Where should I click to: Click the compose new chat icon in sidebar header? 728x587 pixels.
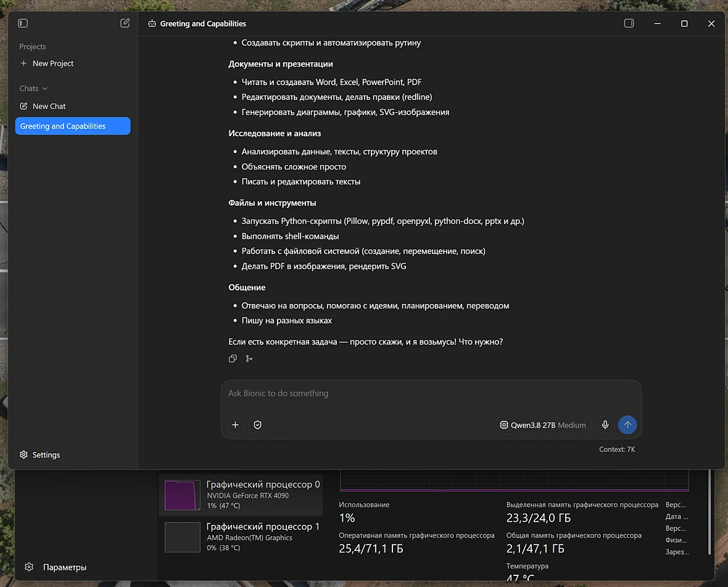(125, 23)
